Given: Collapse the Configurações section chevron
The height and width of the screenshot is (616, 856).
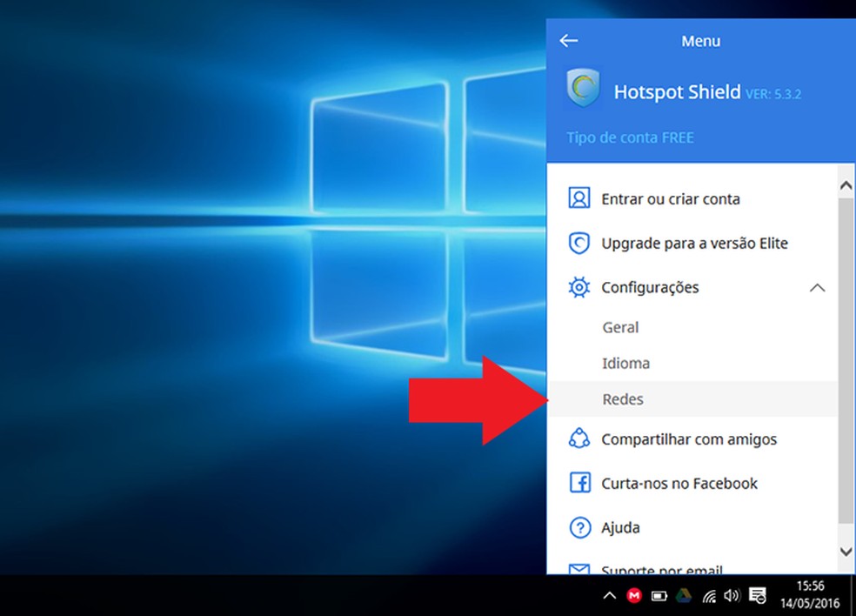Looking at the screenshot, I should [817, 287].
